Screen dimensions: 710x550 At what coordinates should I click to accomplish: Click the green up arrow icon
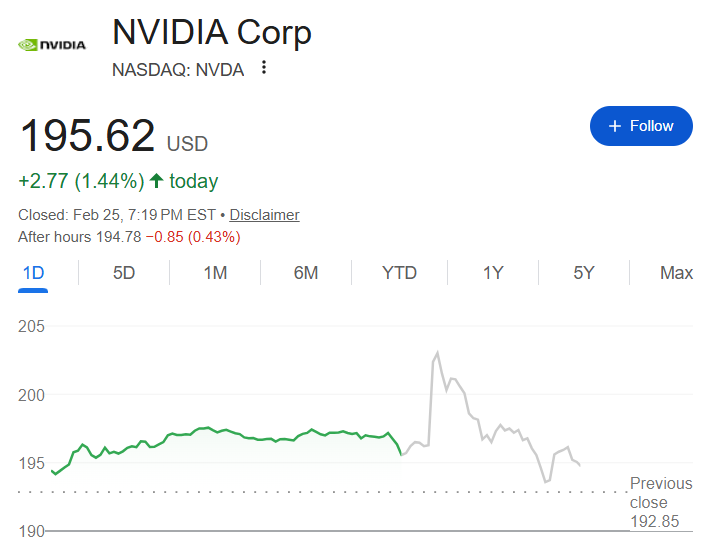pyautogui.click(x=156, y=181)
